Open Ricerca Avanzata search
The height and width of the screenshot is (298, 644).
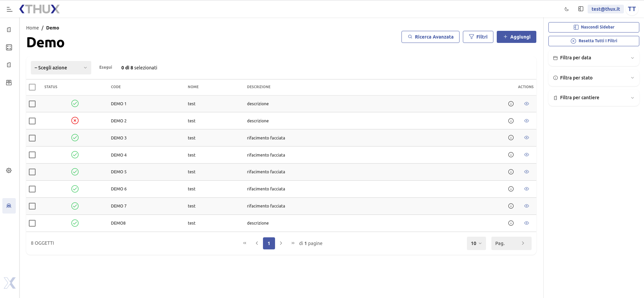point(430,37)
